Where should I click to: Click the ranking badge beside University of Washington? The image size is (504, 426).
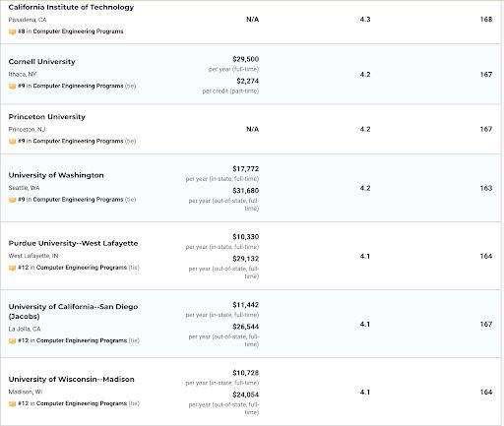(x=12, y=200)
